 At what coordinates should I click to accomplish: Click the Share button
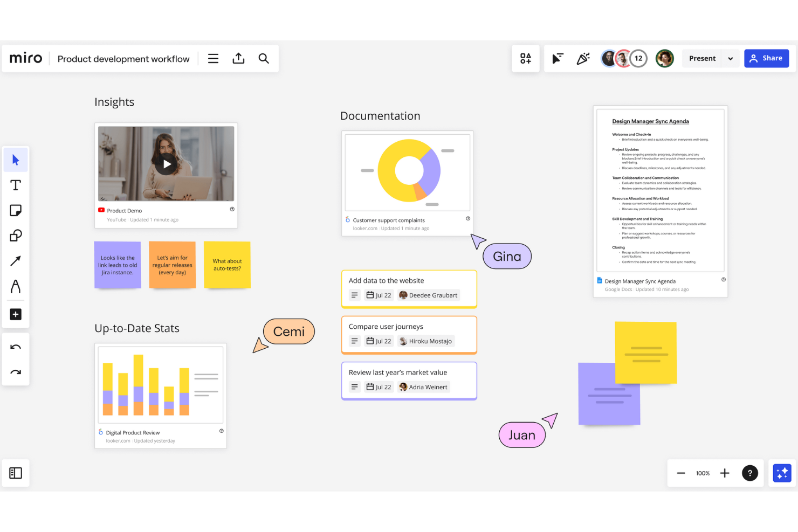[x=766, y=58]
